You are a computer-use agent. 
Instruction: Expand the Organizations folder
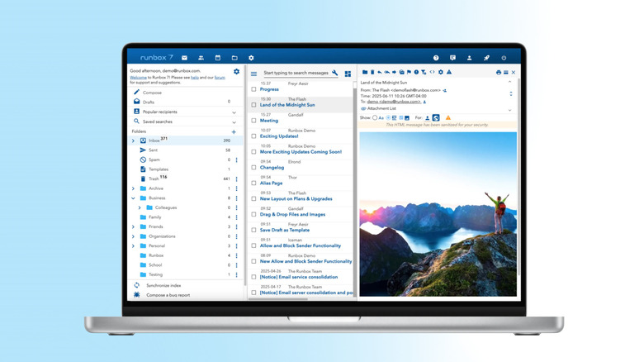coord(133,236)
